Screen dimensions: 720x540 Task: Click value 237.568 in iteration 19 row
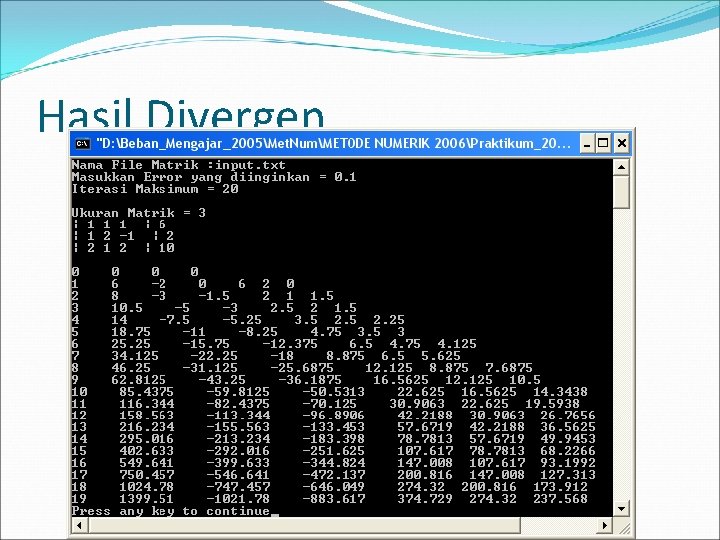560,499
